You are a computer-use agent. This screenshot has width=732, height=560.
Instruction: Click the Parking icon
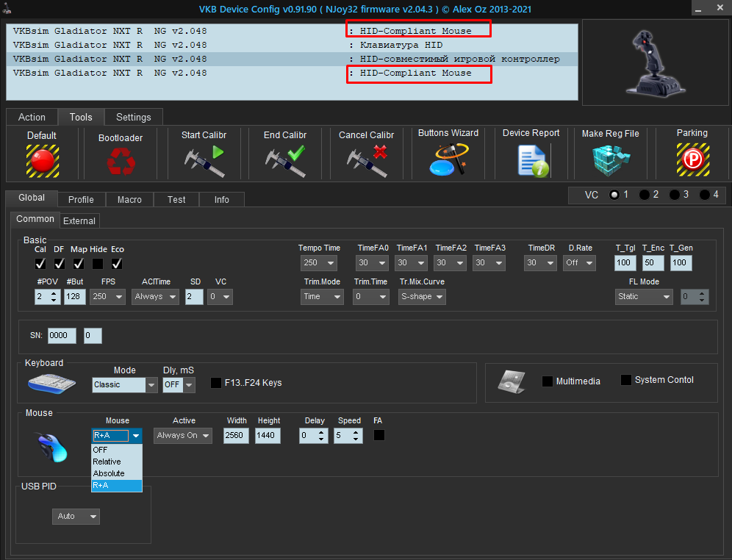coord(692,159)
